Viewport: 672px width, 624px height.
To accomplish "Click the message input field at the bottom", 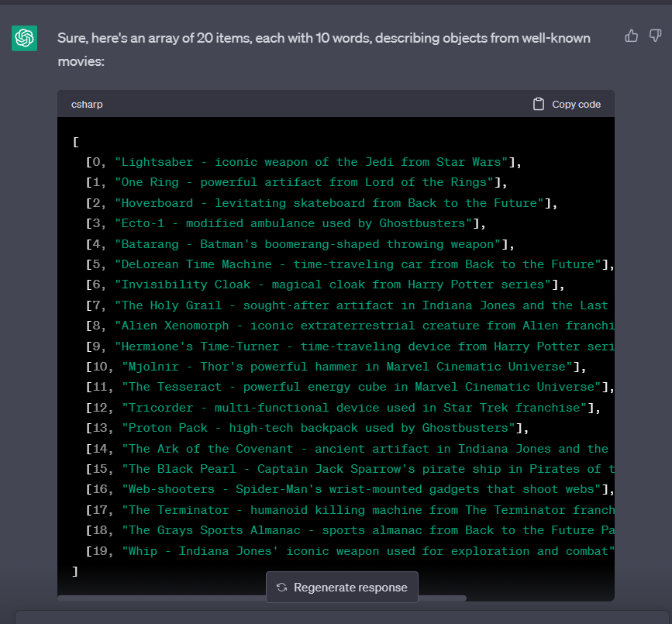I will click(336, 618).
